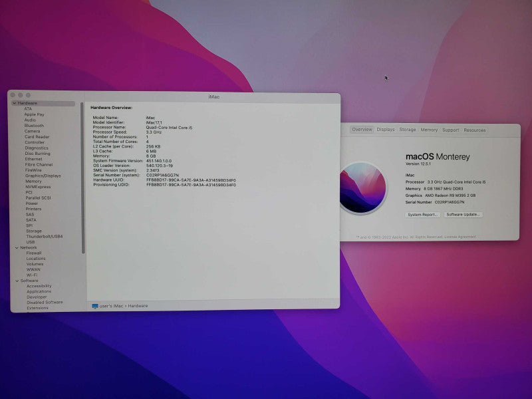Select Developer under Software
This screenshot has width=532, height=399.
[x=37, y=297]
